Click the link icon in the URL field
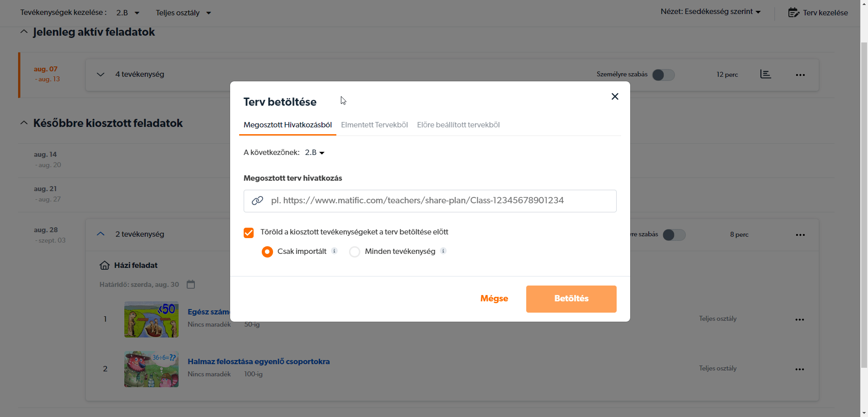The image size is (868, 417). click(x=257, y=201)
